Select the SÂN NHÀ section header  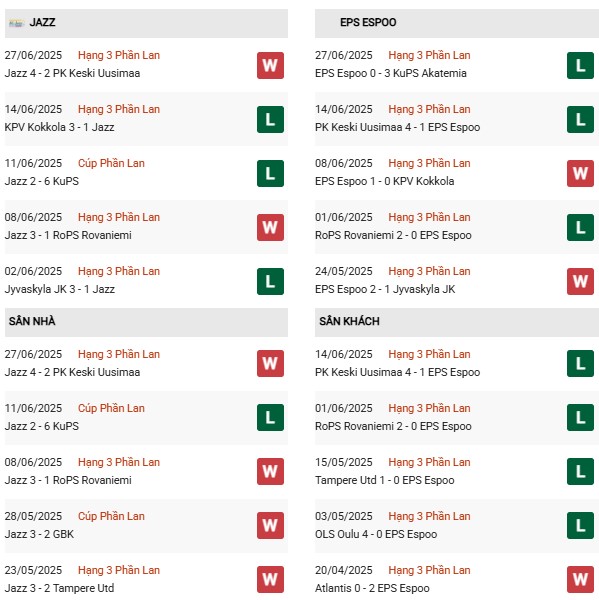pos(146,322)
